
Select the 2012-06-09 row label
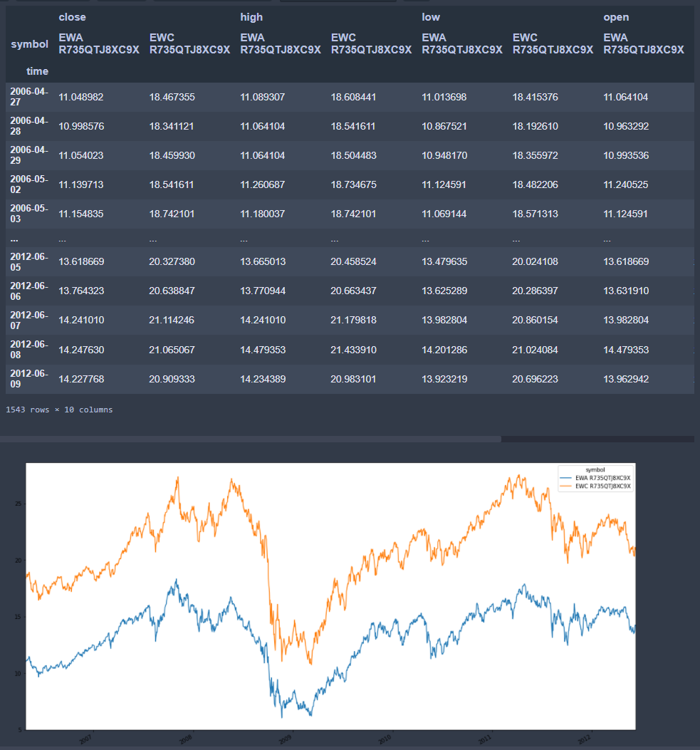click(26, 378)
